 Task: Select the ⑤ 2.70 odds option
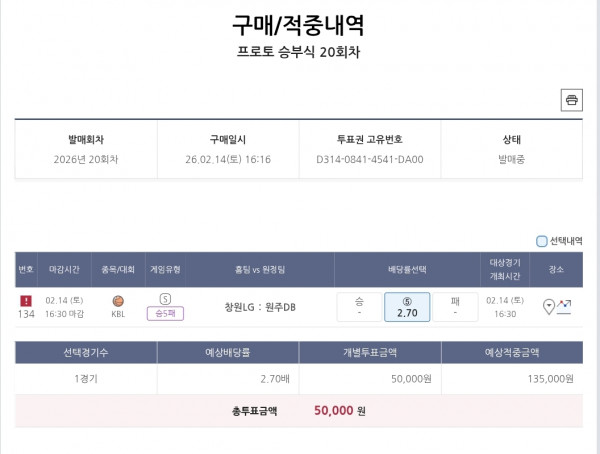406,306
